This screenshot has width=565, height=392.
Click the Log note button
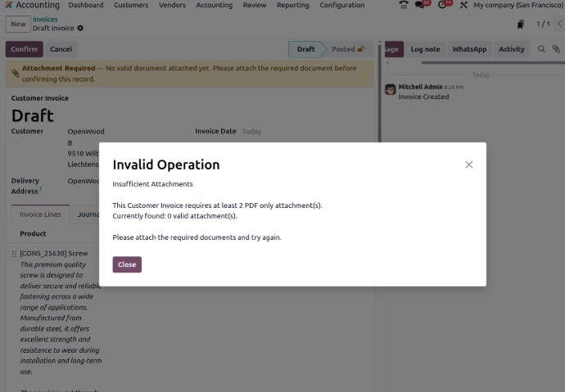pyautogui.click(x=425, y=49)
